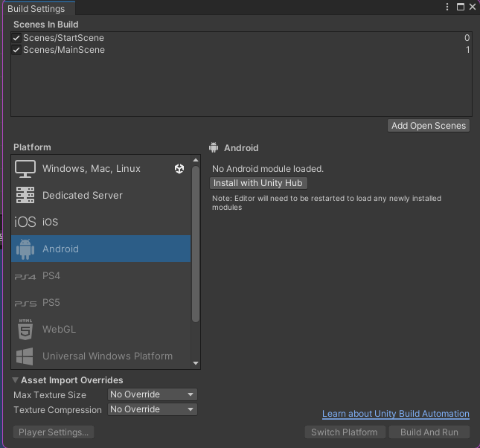Click the Android icon beside the right panel heading

click(214, 147)
